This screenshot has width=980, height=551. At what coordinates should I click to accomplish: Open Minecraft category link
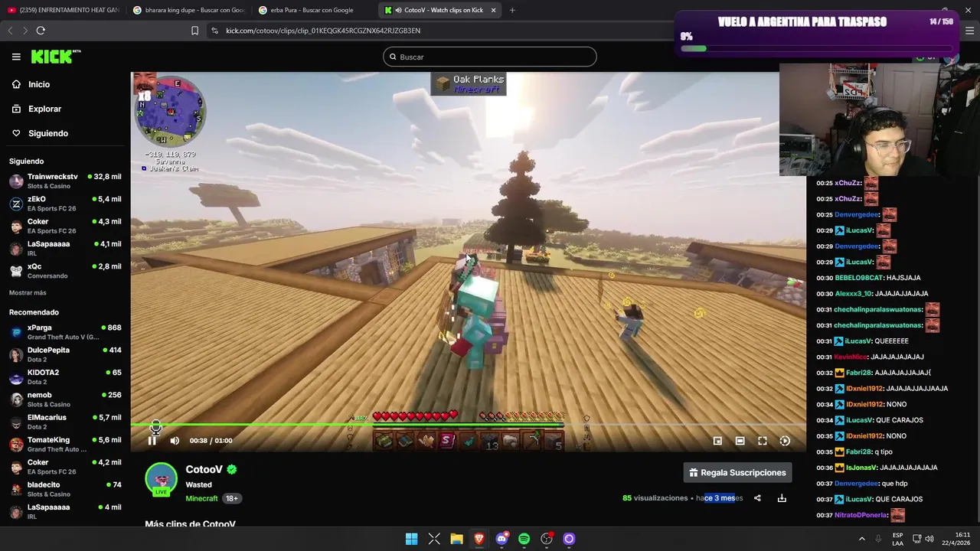pos(201,498)
